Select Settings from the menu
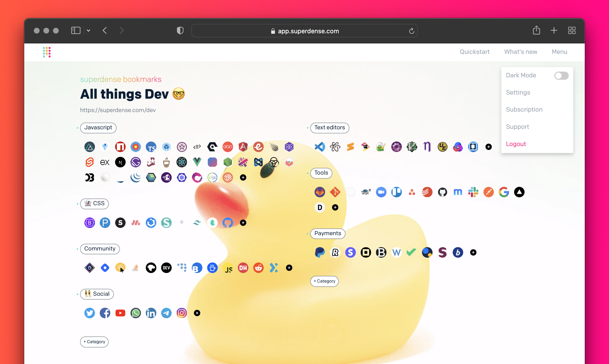The image size is (609, 364). pos(518,92)
